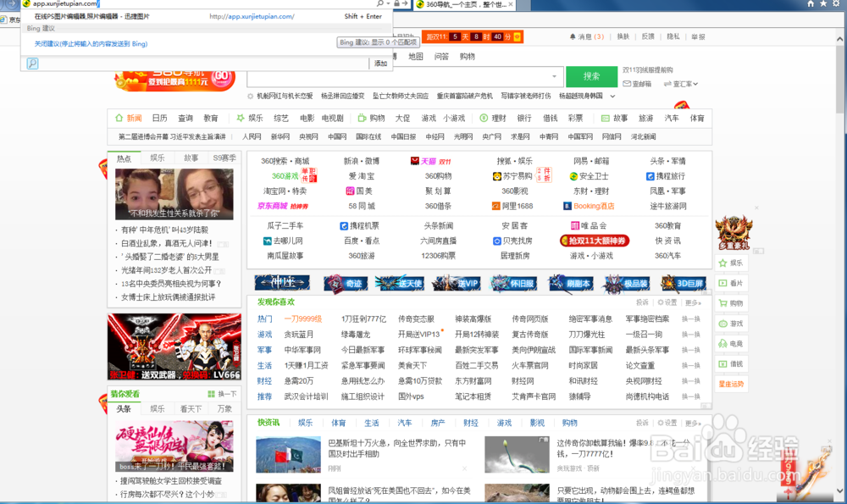
Task: Click 关闭建议 Bing link
Action: [x=91, y=44]
